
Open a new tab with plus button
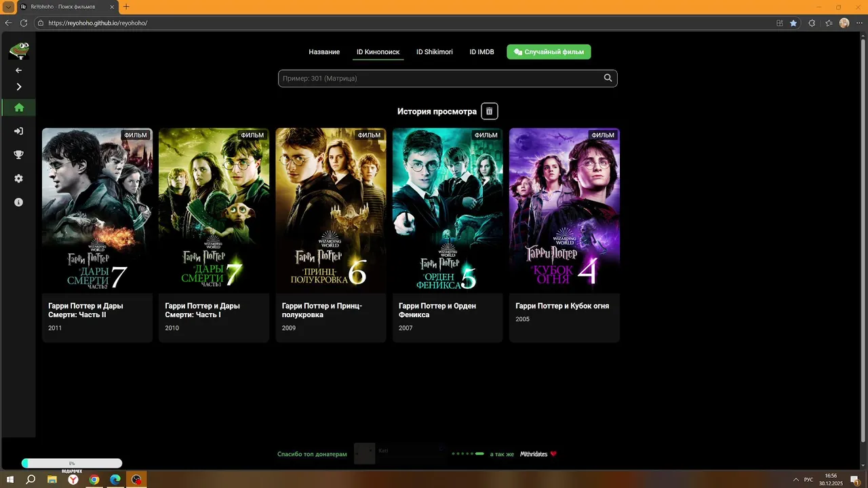[126, 7]
